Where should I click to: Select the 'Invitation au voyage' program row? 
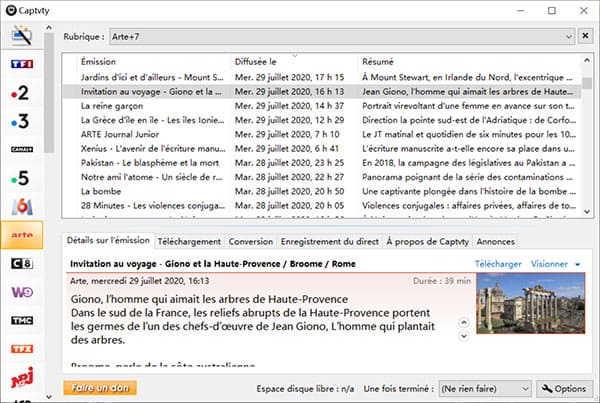(x=321, y=92)
